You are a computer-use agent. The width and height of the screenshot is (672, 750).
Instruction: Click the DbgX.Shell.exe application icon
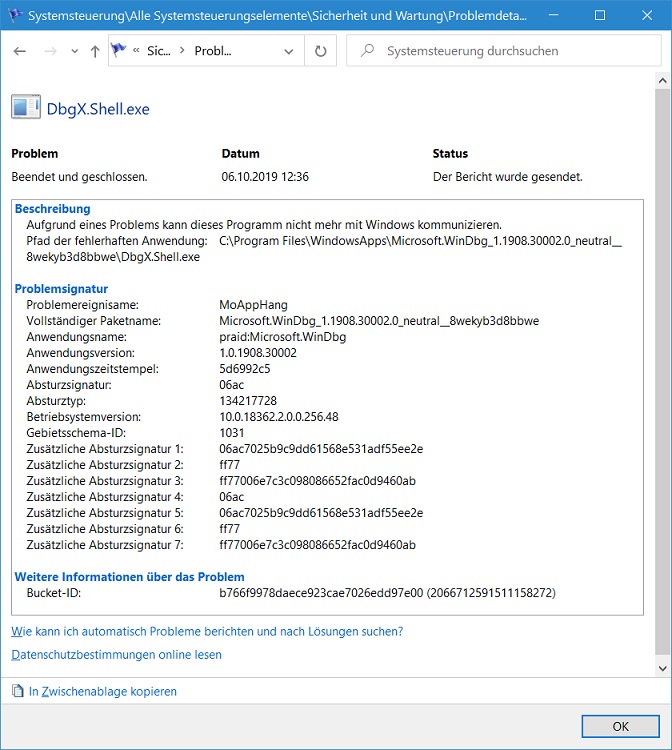(26, 107)
